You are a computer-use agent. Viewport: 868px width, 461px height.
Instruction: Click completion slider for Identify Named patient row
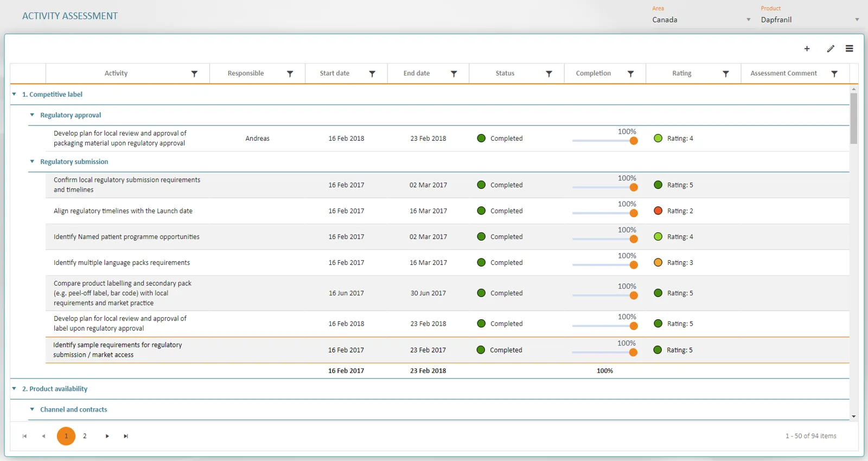(x=605, y=239)
